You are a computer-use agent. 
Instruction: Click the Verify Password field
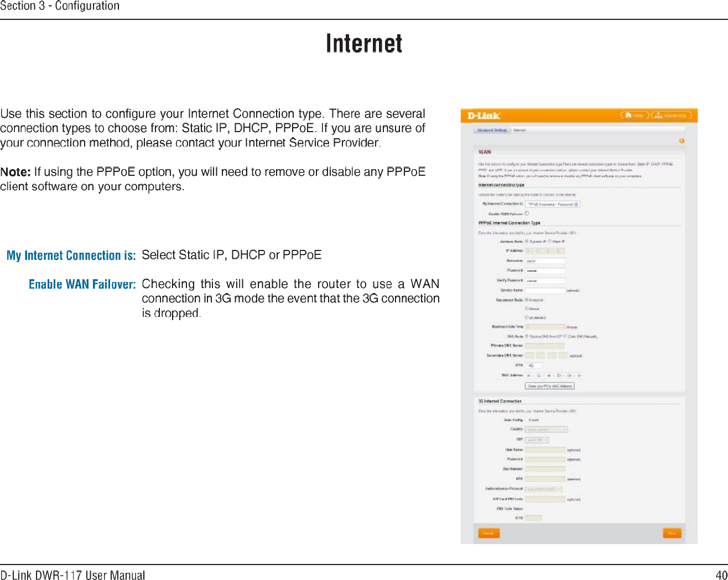coord(545,281)
